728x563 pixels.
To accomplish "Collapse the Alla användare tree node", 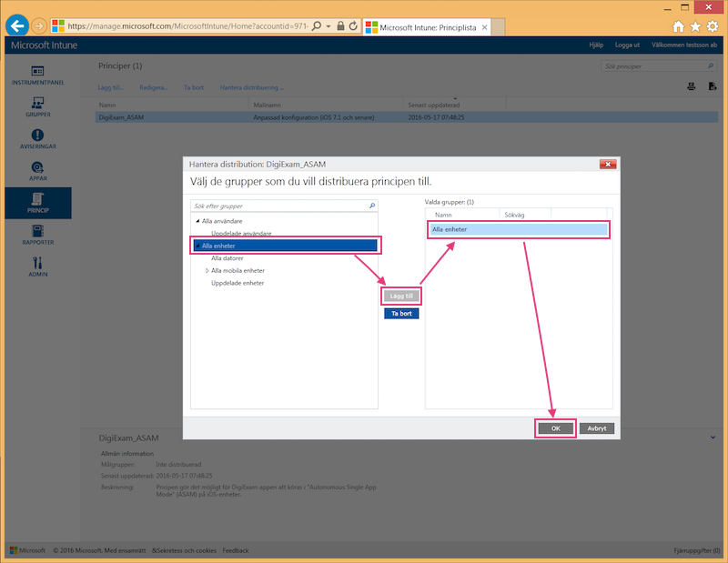I will pyautogui.click(x=197, y=221).
